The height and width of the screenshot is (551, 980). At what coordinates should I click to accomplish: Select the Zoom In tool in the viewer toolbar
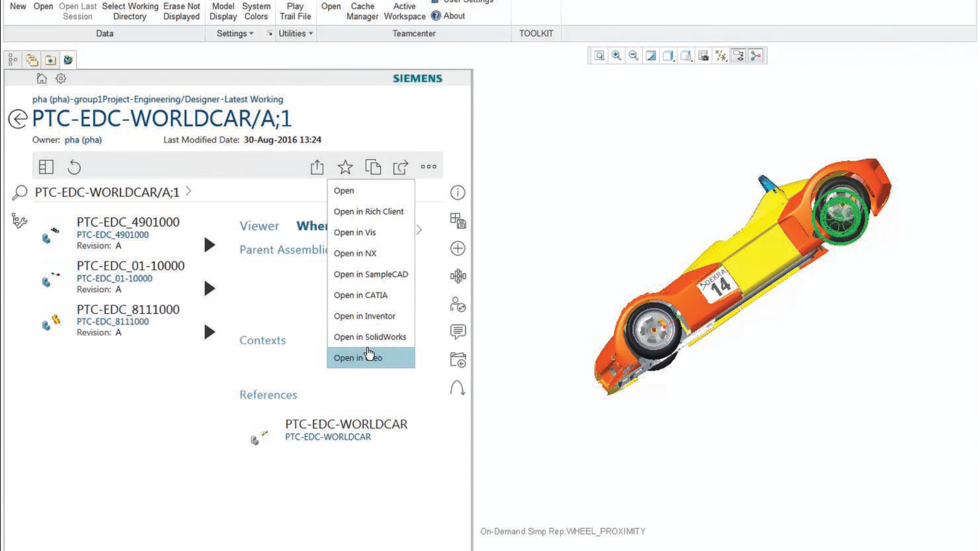click(617, 56)
